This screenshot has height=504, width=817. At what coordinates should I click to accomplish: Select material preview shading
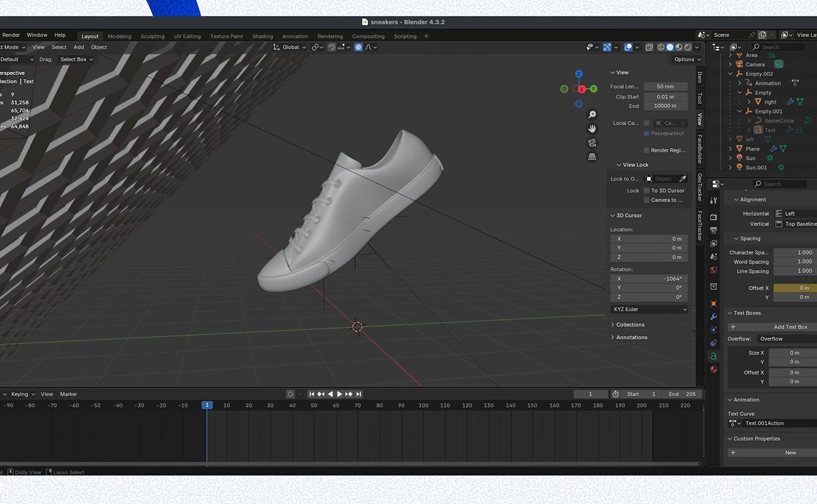click(679, 47)
